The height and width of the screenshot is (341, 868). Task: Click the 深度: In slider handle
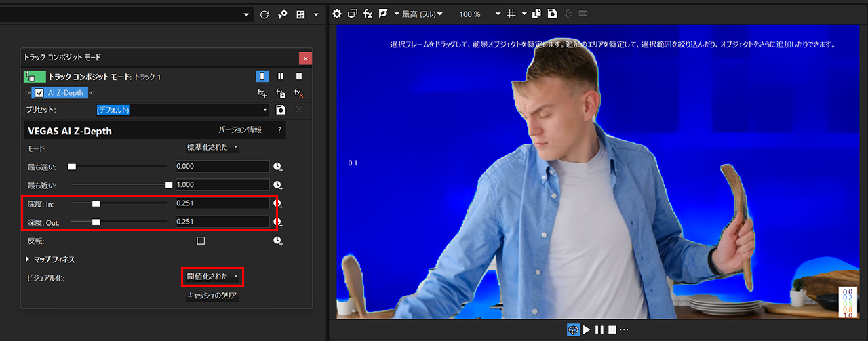point(96,203)
